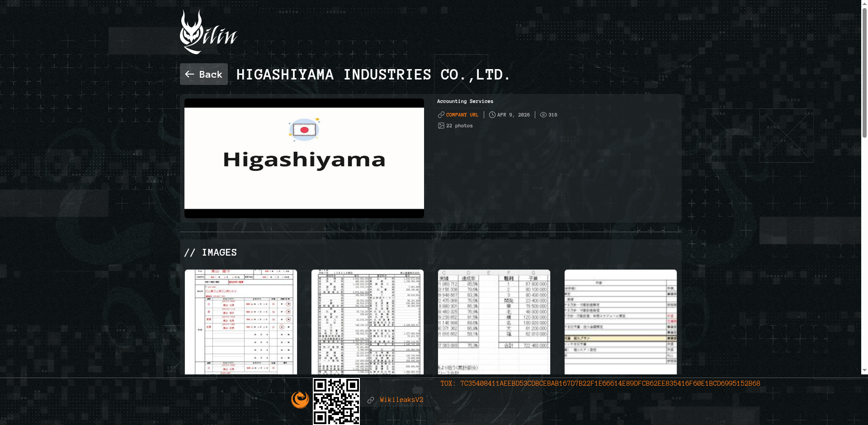Click the link icon beside COMPANY URL
This screenshot has height=425, width=868.
click(441, 115)
